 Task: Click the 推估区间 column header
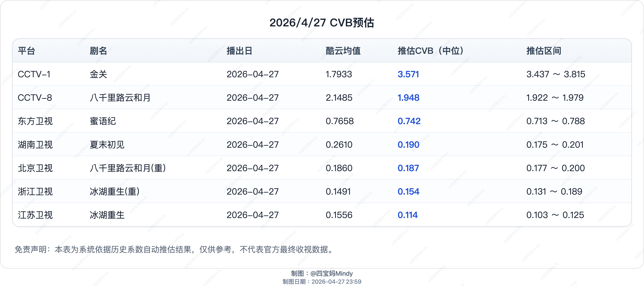[x=544, y=51]
